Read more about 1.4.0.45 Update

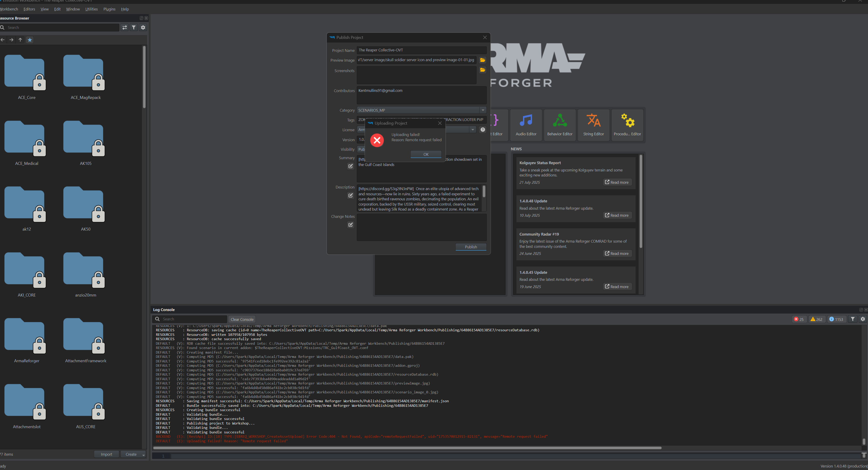pos(617,287)
